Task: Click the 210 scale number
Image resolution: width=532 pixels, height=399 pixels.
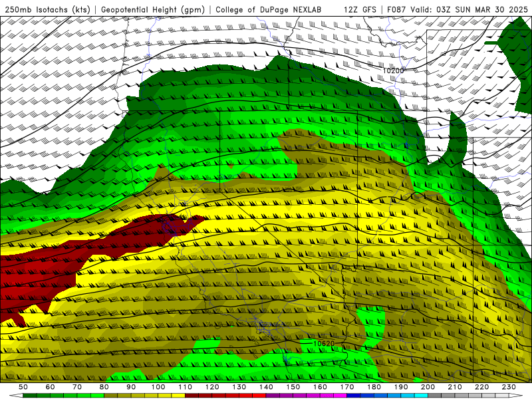Action: [455, 387]
